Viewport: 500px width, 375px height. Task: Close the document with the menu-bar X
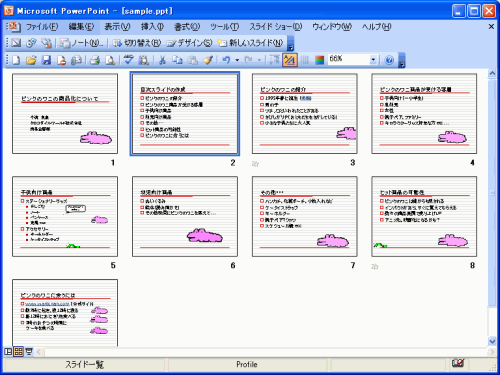tap(491, 26)
